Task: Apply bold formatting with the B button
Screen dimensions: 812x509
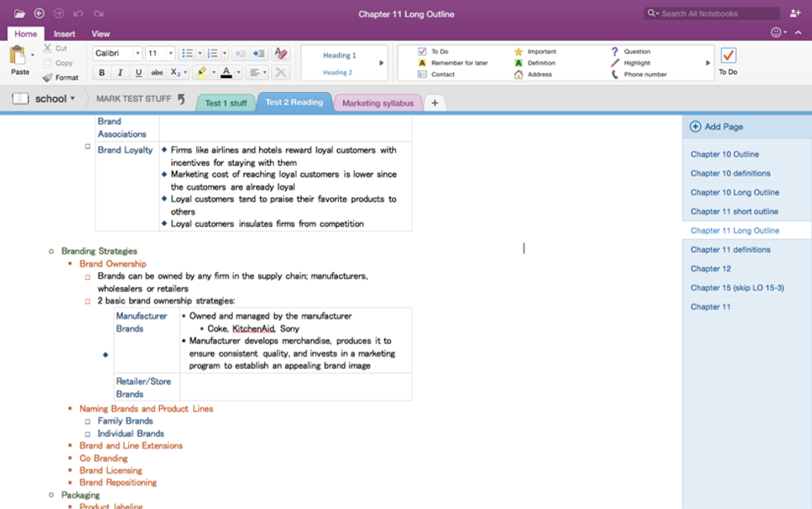Action: tap(102, 73)
